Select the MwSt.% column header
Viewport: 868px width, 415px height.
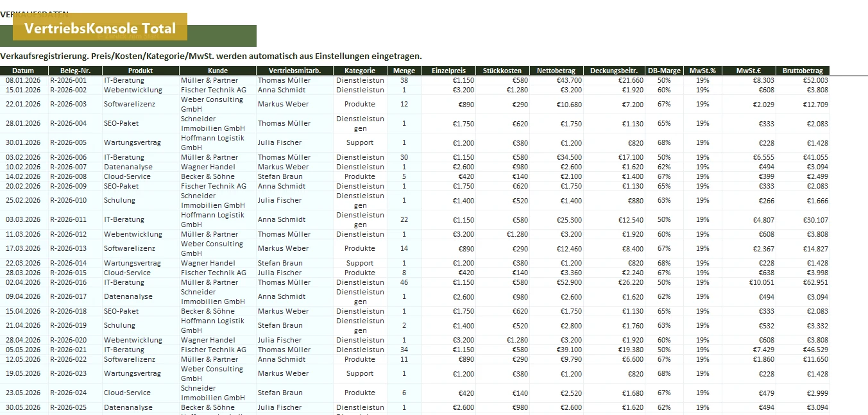click(702, 71)
